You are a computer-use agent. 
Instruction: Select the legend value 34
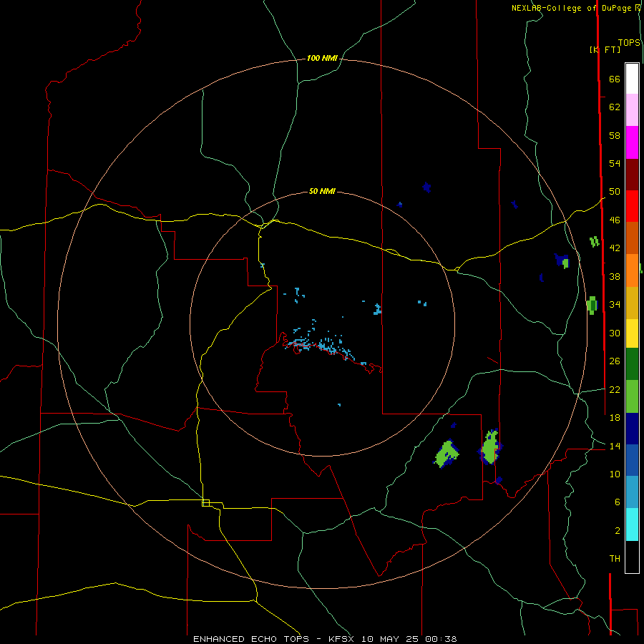click(x=615, y=304)
